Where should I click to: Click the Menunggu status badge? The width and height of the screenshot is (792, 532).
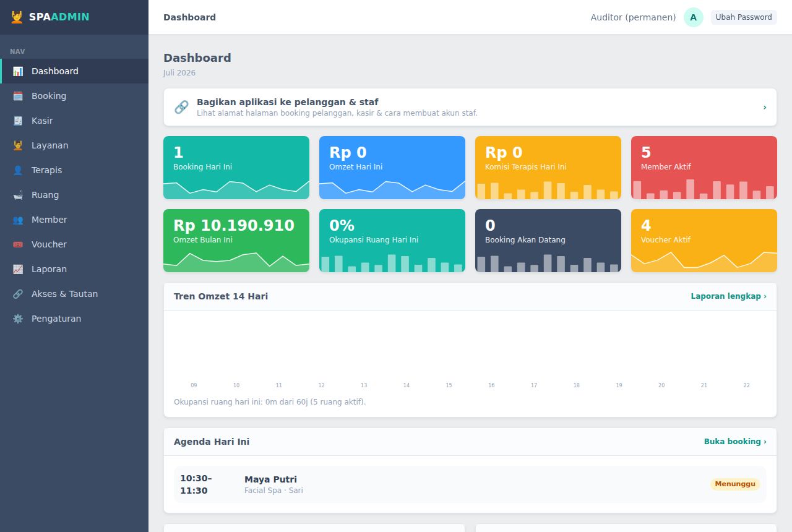(x=735, y=484)
